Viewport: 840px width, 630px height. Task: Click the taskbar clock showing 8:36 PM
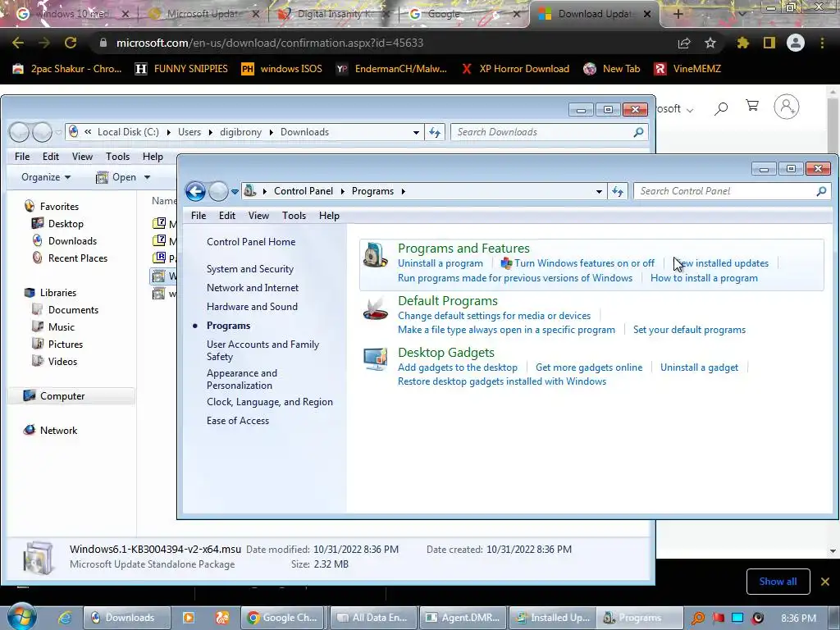tap(798, 618)
